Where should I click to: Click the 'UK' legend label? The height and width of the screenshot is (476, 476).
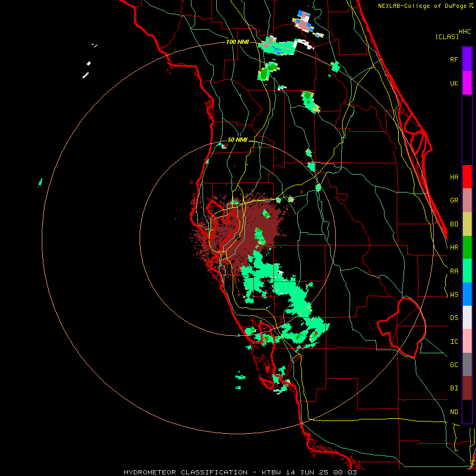pyautogui.click(x=454, y=83)
